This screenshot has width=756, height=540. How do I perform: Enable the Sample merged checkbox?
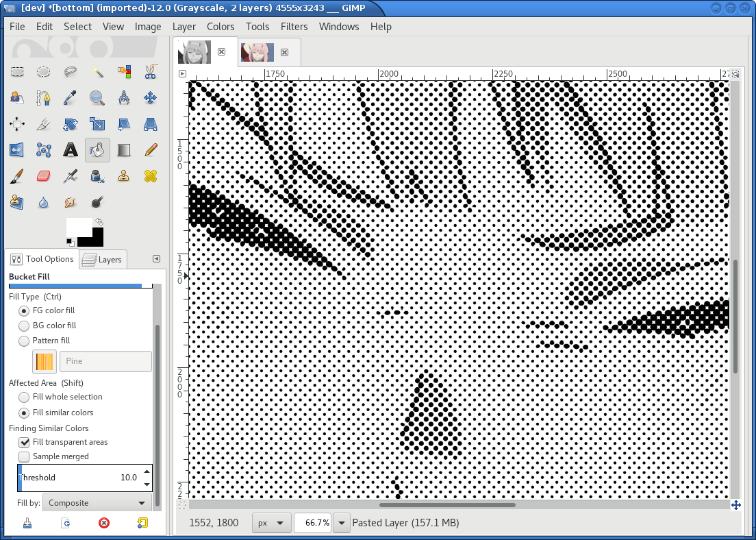pyautogui.click(x=25, y=456)
